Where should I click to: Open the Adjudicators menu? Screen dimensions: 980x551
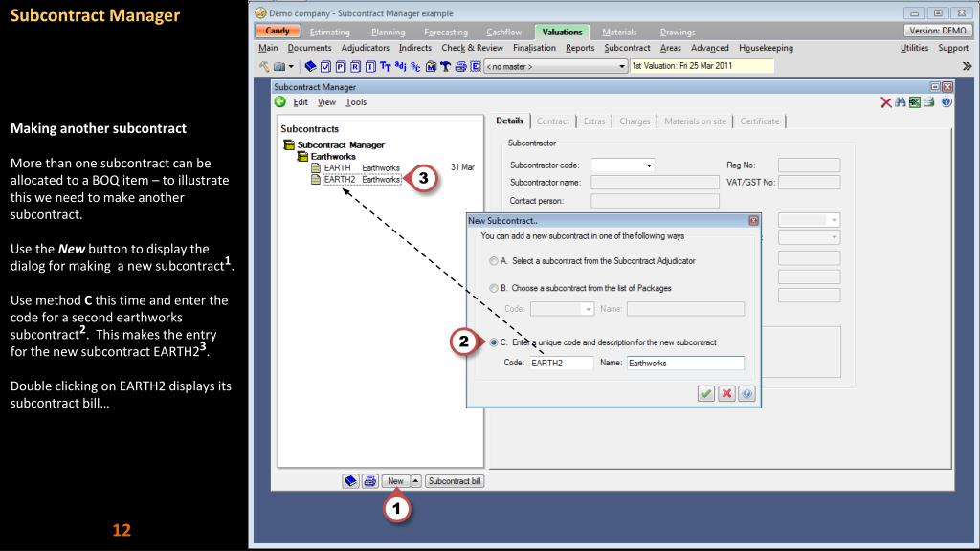365,48
